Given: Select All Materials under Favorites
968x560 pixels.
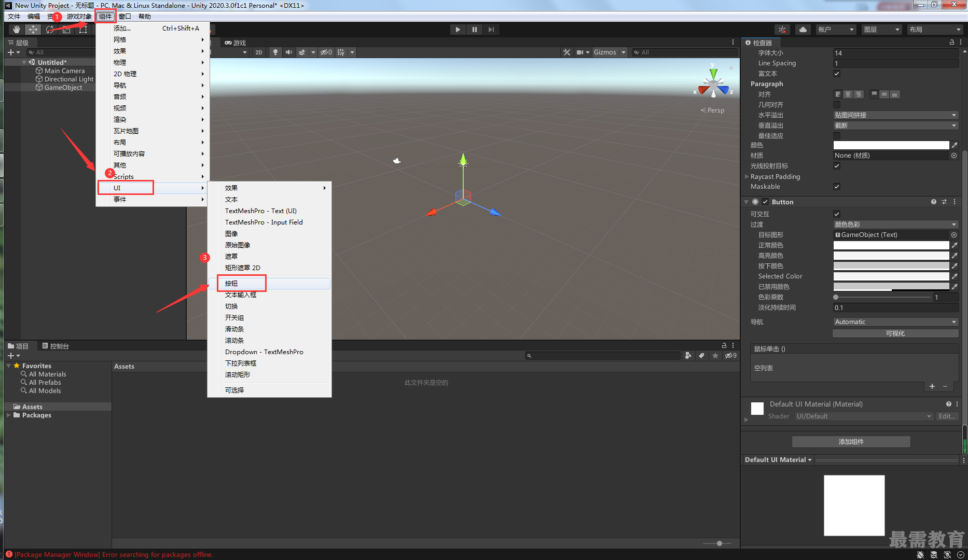Looking at the screenshot, I should (x=47, y=374).
